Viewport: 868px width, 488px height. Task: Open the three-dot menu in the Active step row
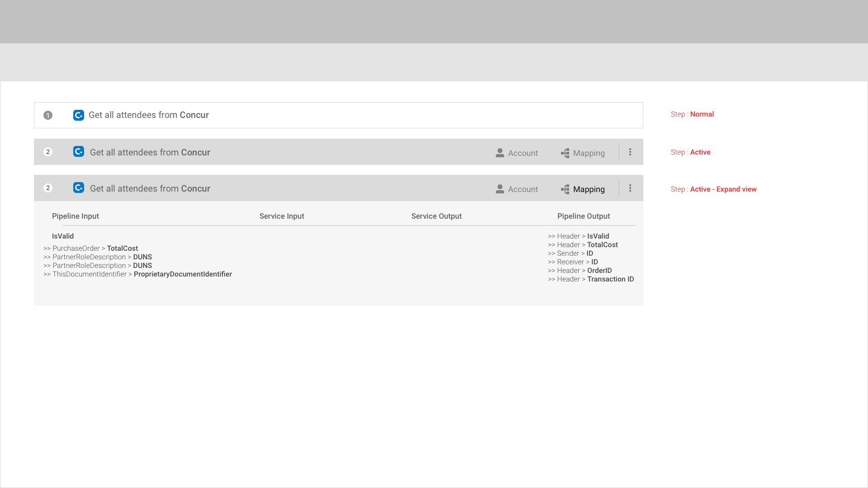click(x=630, y=152)
